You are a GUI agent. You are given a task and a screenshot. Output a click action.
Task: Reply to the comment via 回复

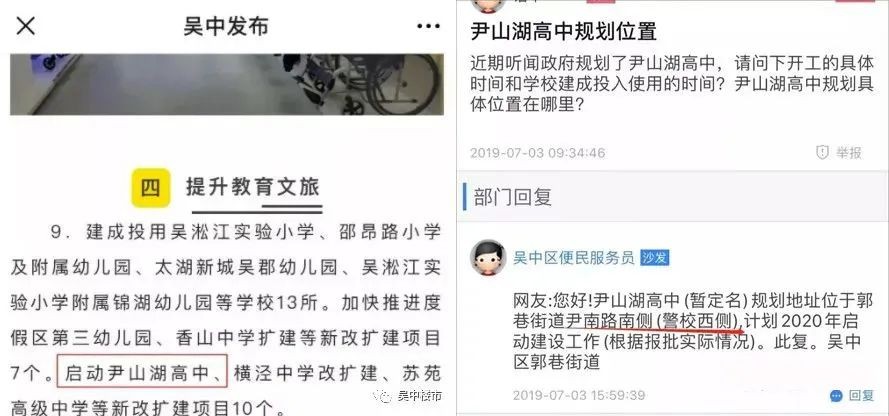pyautogui.click(x=861, y=396)
